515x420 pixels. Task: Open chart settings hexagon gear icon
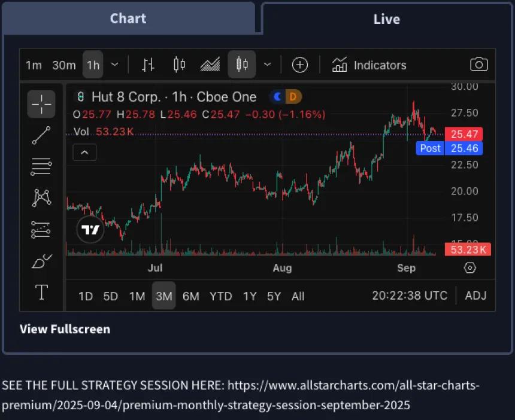point(469,268)
